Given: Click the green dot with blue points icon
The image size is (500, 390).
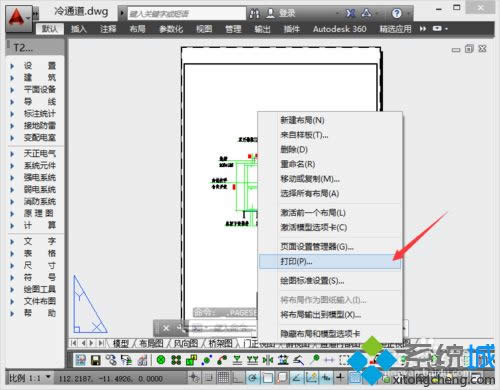Looking at the screenshot, I should (x=207, y=360).
